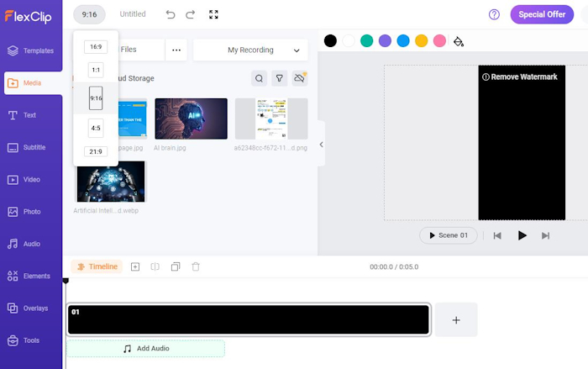The width and height of the screenshot is (588, 369).
Task: Split the scene in timeline toolbar
Action: coord(155,267)
